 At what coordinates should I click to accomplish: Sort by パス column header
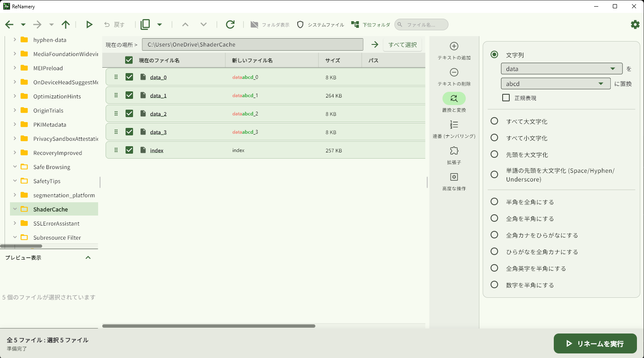click(x=373, y=60)
